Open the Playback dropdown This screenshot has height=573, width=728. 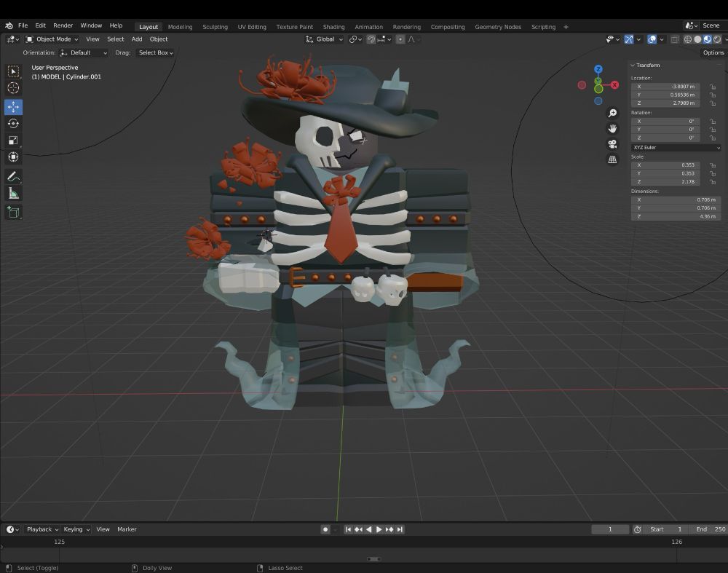[41, 529]
